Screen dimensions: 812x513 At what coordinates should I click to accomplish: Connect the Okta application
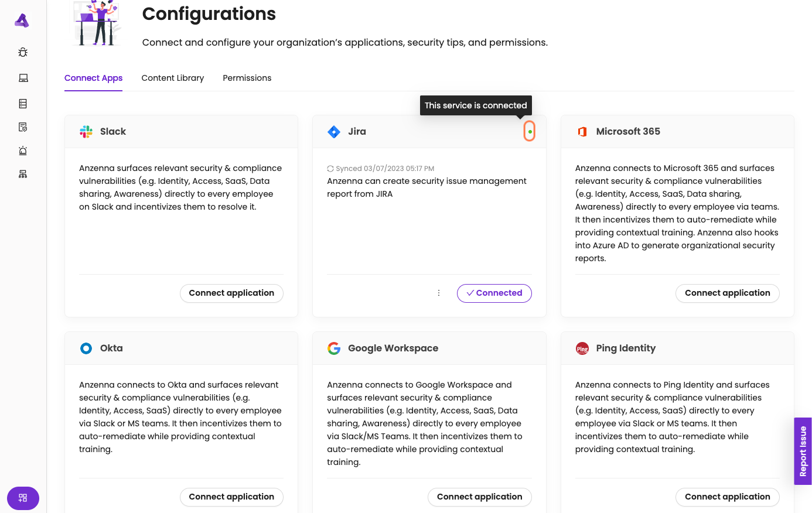(x=231, y=497)
